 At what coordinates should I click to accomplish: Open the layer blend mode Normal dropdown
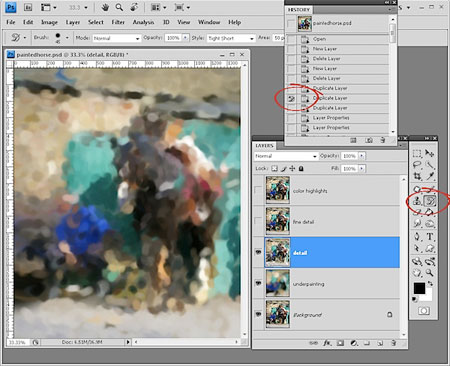pyautogui.click(x=286, y=156)
